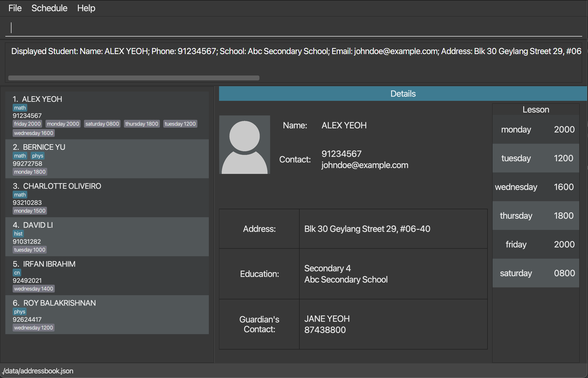Click Bernice Yu's phys tag
The image size is (588, 378).
(37, 156)
